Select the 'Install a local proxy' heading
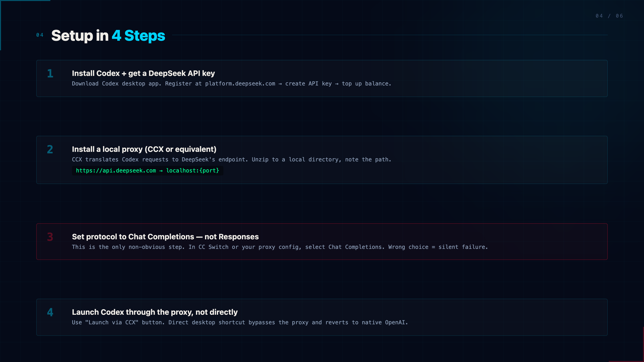Viewport: 644px width, 362px height. (x=144, y=149)
